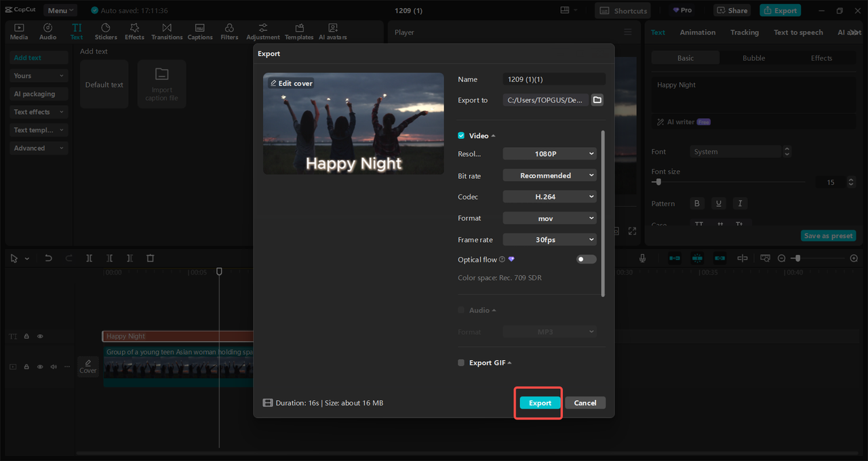Lock the video track
Screen dimensions: 868x461
pyautogui.click(x=26, y=367)
